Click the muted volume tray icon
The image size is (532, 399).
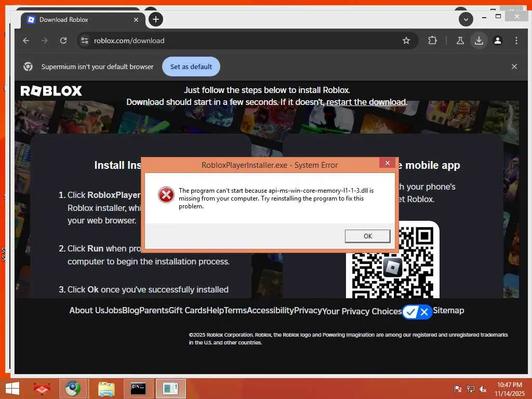483,389
